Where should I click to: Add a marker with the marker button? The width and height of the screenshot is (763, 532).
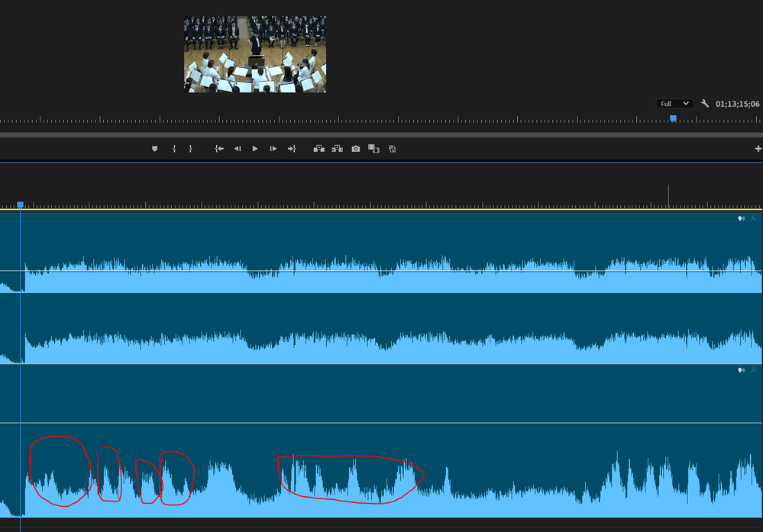[x=155, y=149]
